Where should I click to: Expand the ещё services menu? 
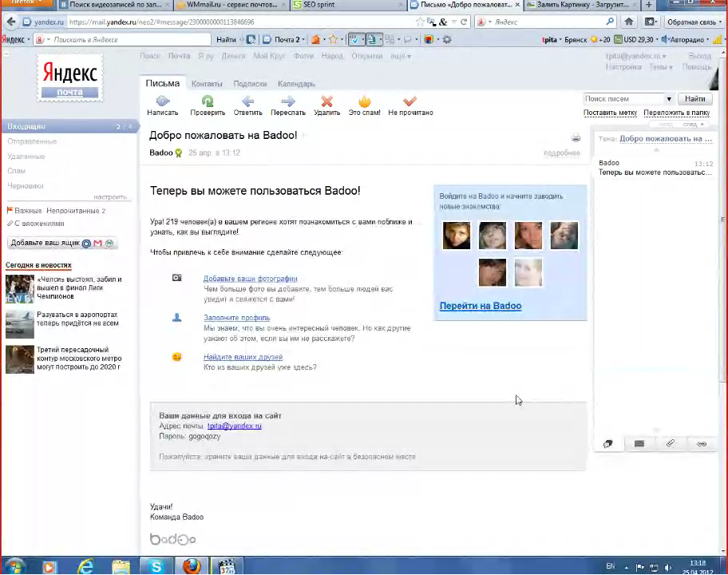point(401,56)
